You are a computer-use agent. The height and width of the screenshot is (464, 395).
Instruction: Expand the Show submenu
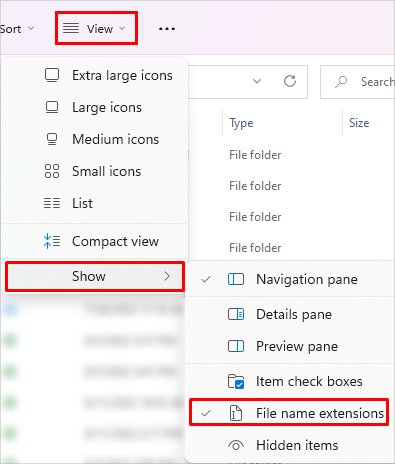point(95,276)
